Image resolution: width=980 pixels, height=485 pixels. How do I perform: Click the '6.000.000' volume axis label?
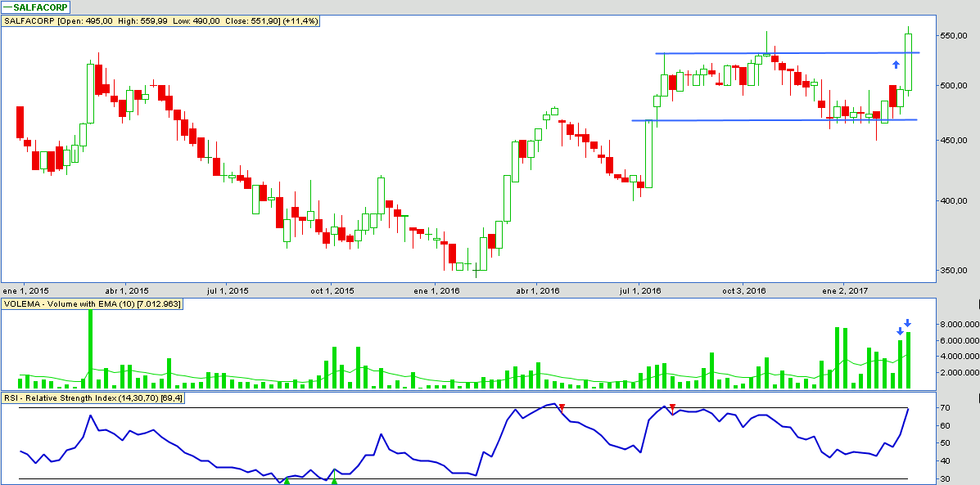coord(958,341)
